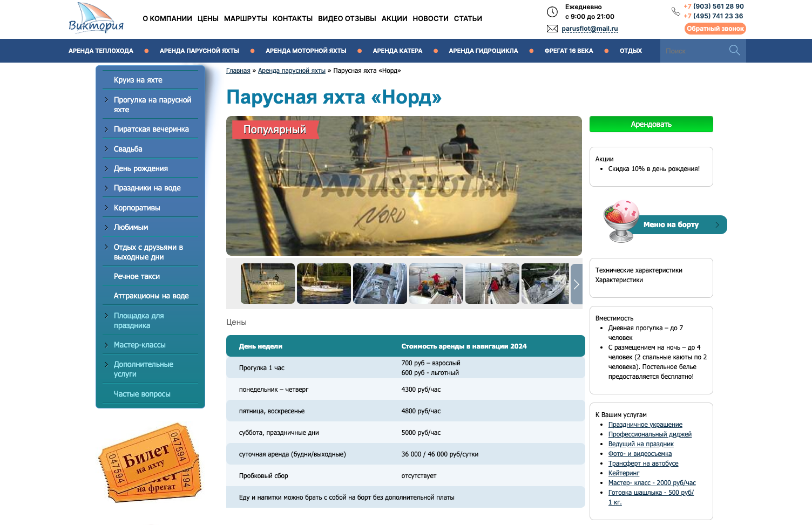
Task: Advance gallery with next arrow
Action: point(576,284)
